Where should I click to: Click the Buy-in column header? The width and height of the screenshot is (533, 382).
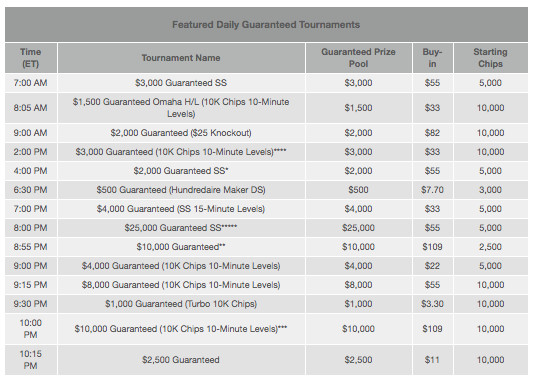[432, 58]
